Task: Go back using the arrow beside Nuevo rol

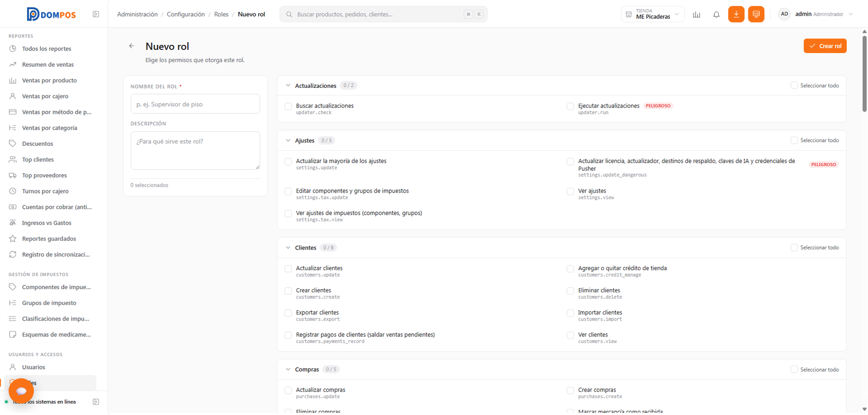Action: click(131, 46)
